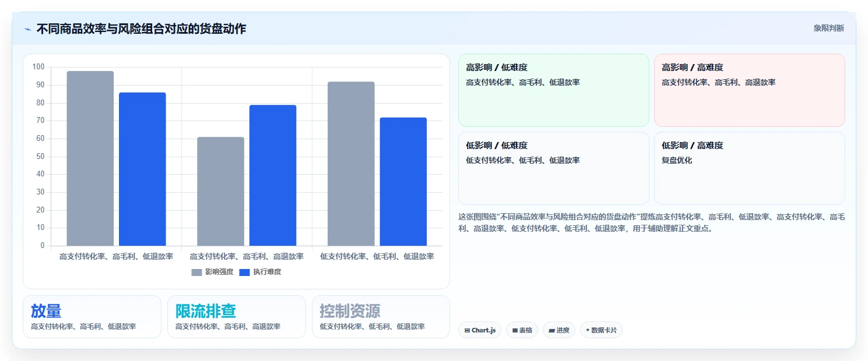The width and height of the screenshot is (868, 361).
Task: Toggle the 影响强度 legend item
Action: click(212, 272)
